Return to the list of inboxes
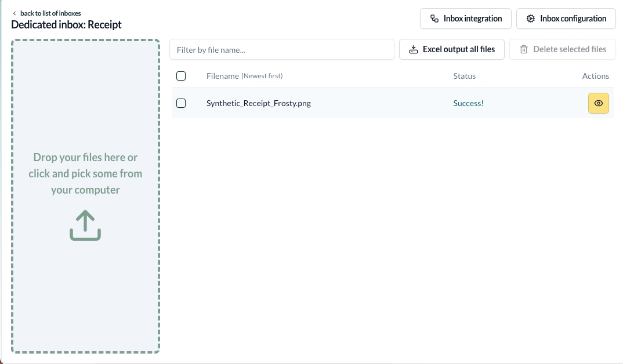This screenshot has width=623, height=364. pyautogui.click(x=50, y=13)
